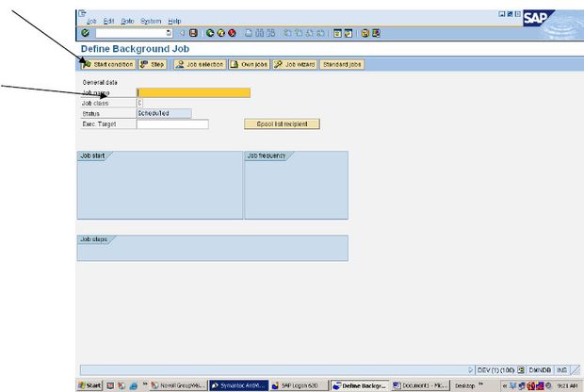Open the System menu
Screen dimensions: 584x392
(151, 22)
